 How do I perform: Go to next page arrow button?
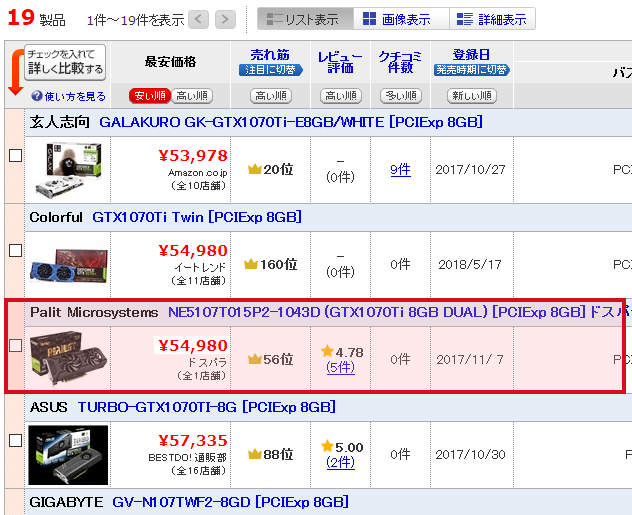(x=225, y=19)
